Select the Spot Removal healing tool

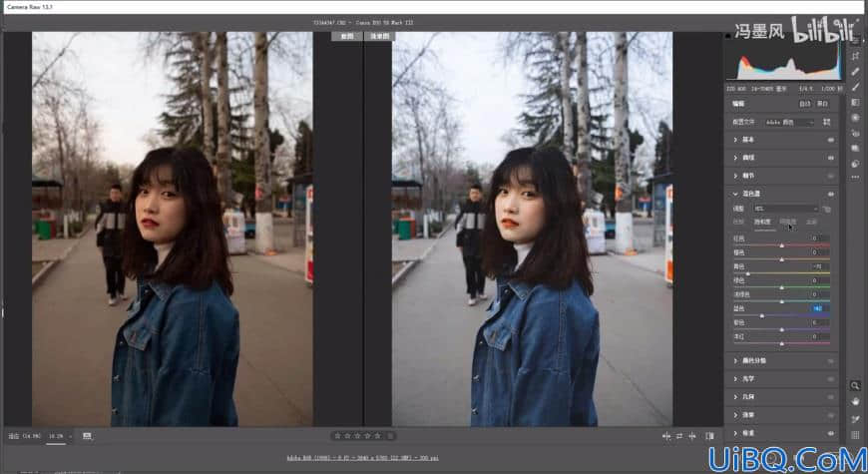[x=855, y=72]
